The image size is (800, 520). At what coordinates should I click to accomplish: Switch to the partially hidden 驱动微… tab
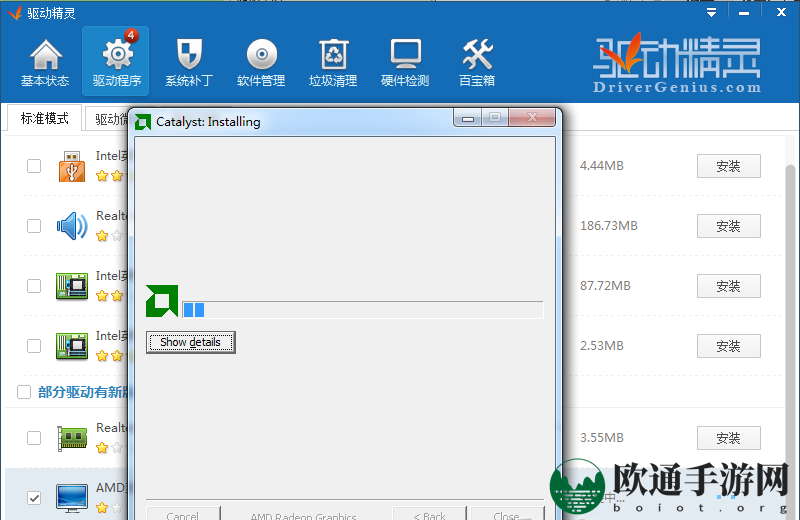click(107, 119)
